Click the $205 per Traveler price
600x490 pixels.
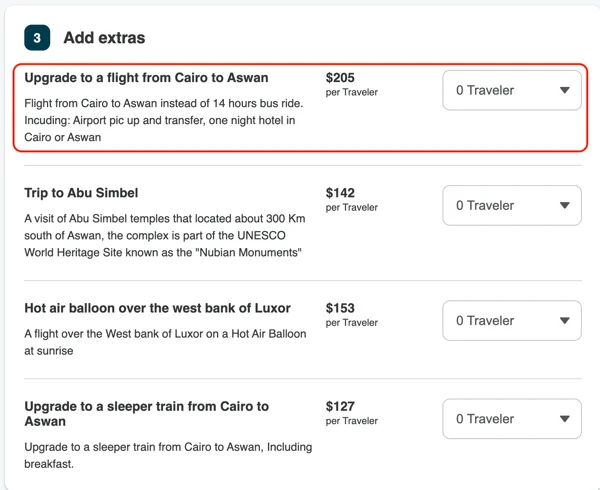(x=351, y=84)
